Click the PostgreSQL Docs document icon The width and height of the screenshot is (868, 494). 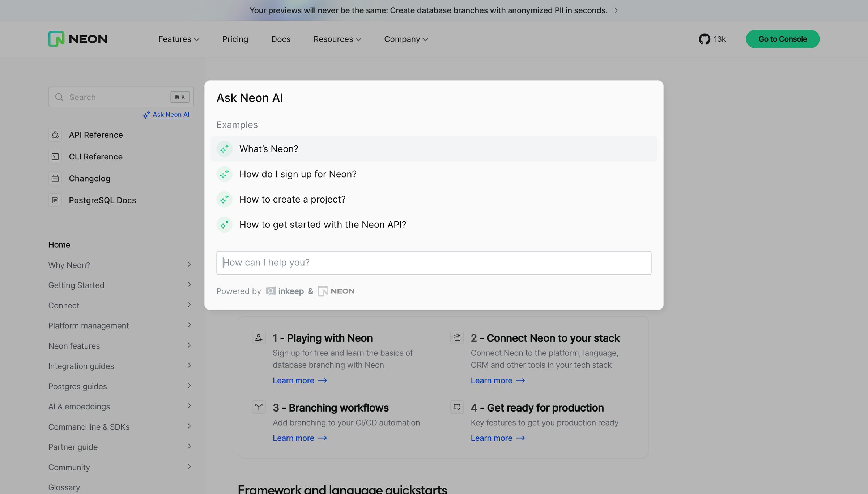coord(55,200)
